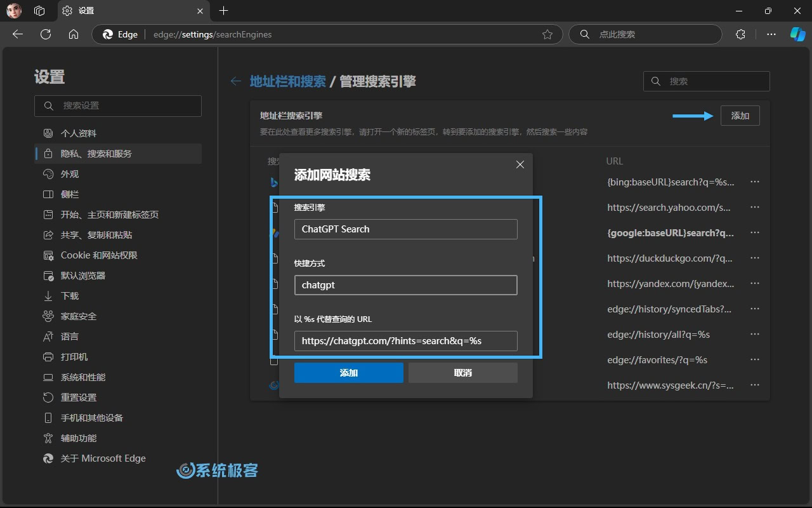Select the https://duckduckgo.com URL text
The image size is (812, 508).
pyautogui.click(x=670, y=258)
